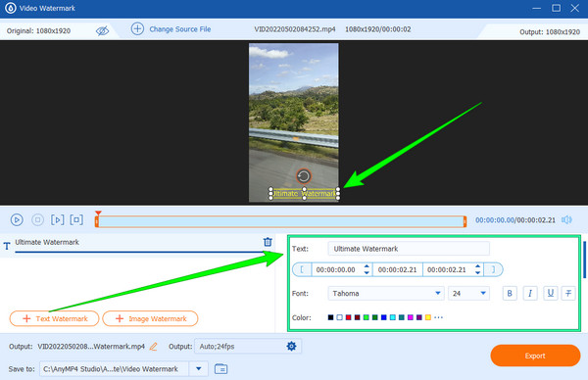Click the Play button
This screenshot has height=380, width=588.
point(17,219)
